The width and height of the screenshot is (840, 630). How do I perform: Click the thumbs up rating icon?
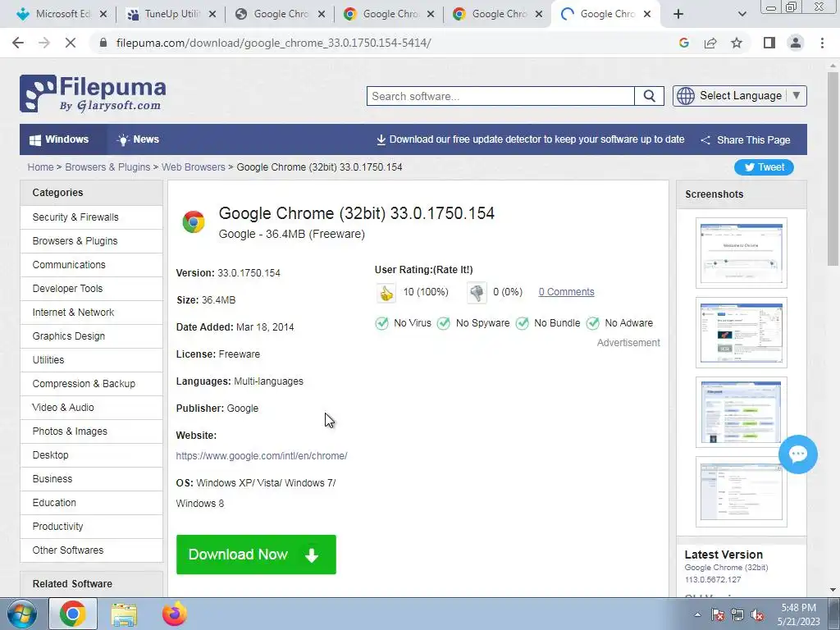coord(386,293)
